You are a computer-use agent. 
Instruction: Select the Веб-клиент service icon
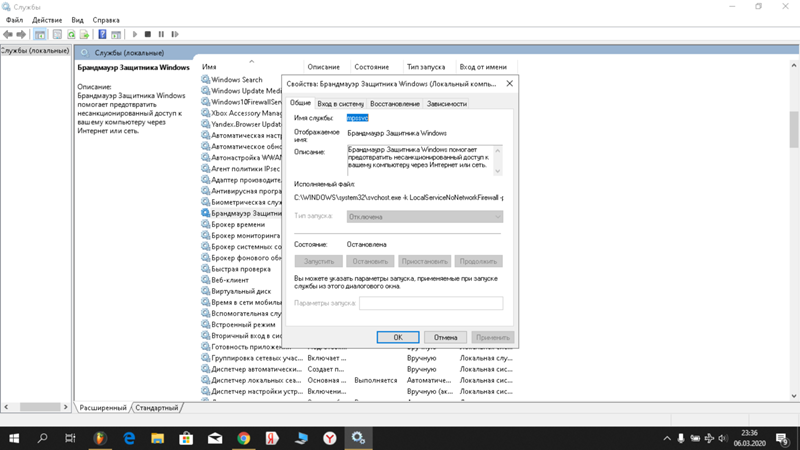(x=205, y=280)
